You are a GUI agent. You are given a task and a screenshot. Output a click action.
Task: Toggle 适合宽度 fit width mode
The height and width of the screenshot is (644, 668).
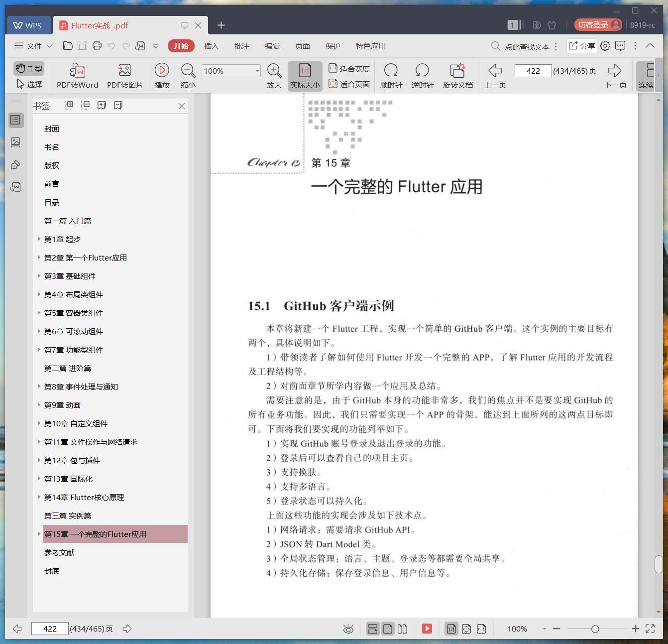tap(349, 69)
